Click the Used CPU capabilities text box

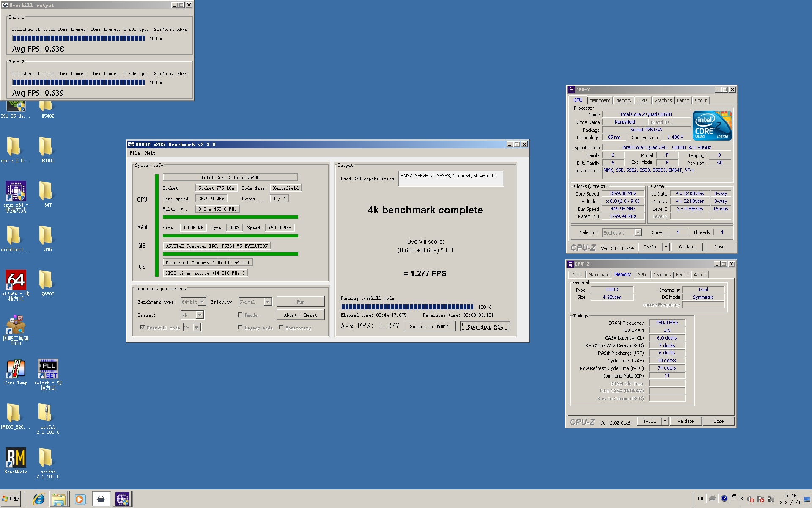pos(451,179)
